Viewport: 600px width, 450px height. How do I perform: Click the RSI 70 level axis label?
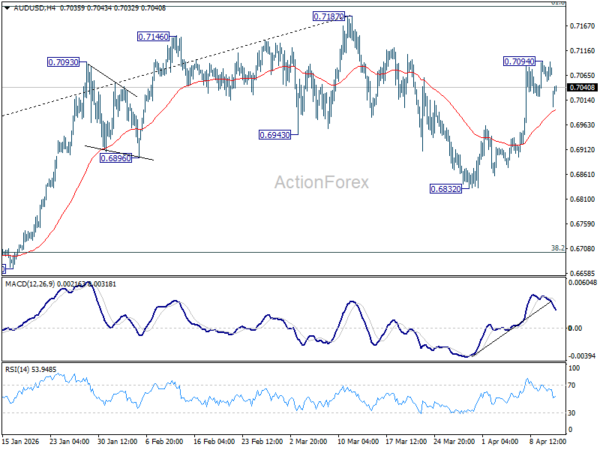click(572, 385)
